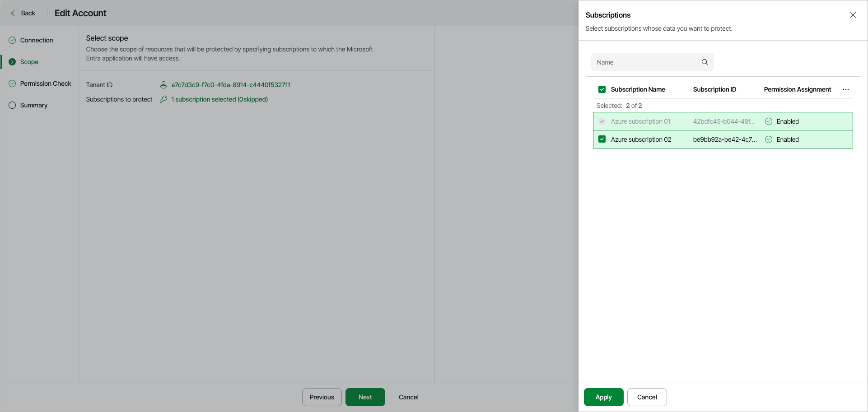Focus the Name search input field

(x=646, y=62)
